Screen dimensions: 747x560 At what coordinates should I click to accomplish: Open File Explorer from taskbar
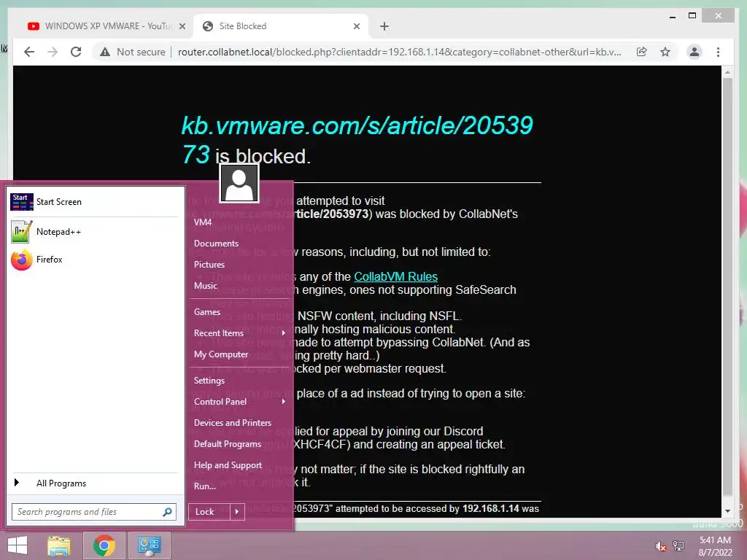59,545
